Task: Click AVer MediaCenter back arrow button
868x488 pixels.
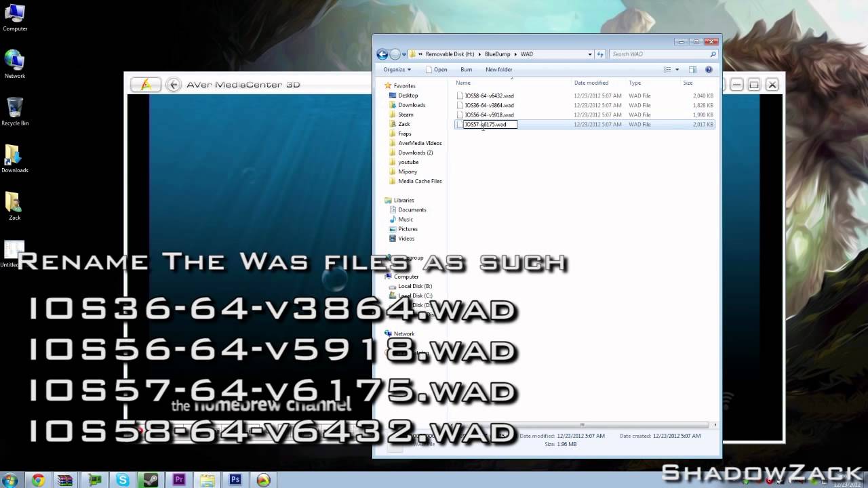Action: tap(174, 85)
